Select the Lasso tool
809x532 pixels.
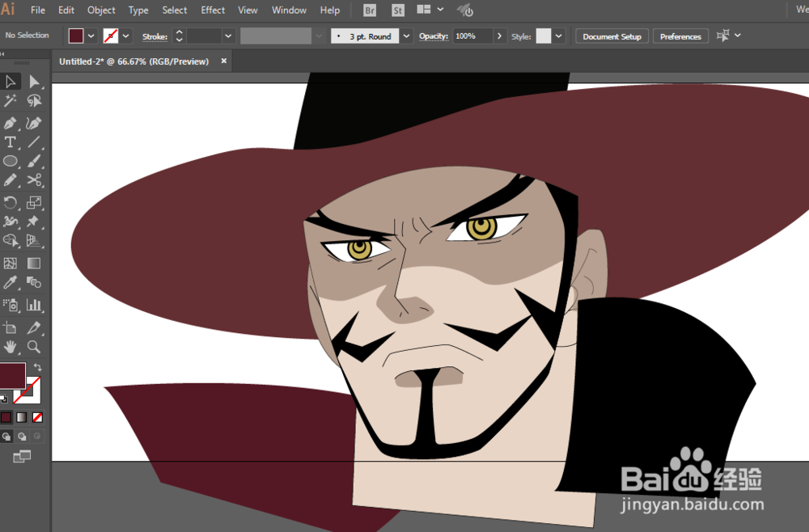(34, 100)
